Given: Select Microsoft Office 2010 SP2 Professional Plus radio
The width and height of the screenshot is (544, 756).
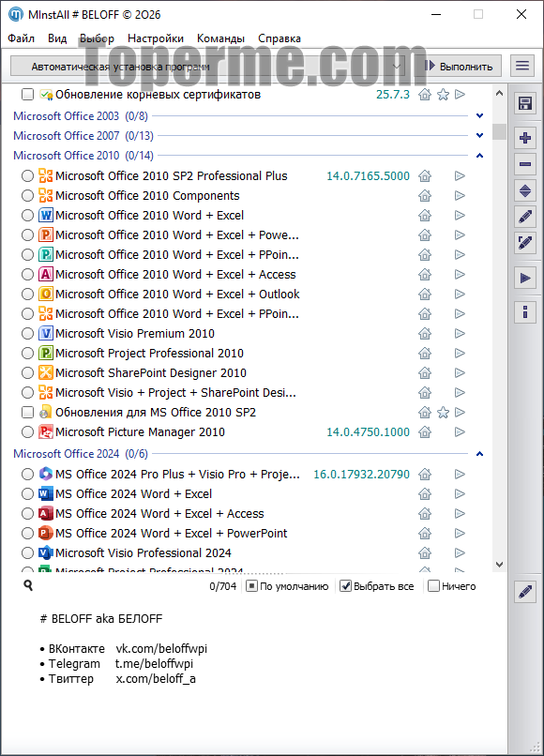Looking at the screenshot, I should 27,176.
